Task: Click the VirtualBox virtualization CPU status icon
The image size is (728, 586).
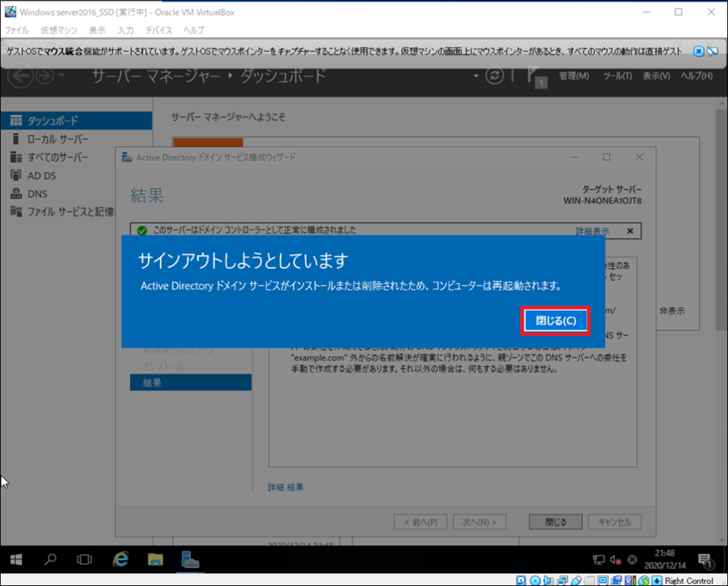Action: click(x=630, y=580)
